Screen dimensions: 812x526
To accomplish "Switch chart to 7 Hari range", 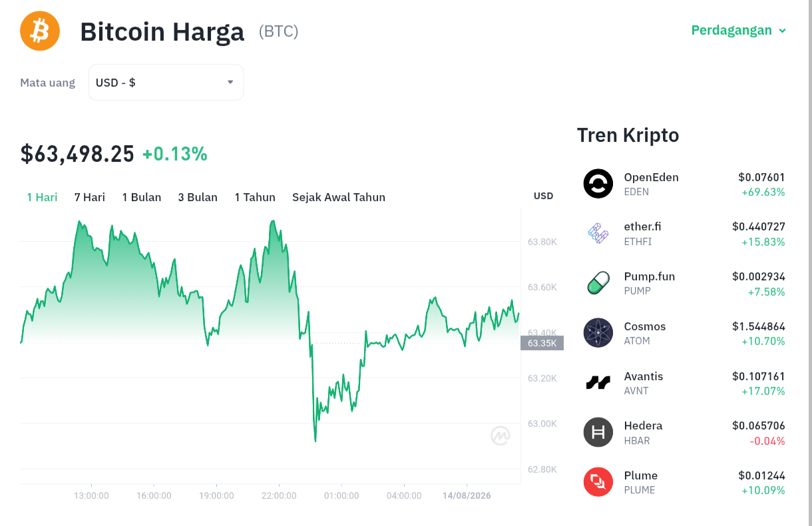I will (90, 197).
